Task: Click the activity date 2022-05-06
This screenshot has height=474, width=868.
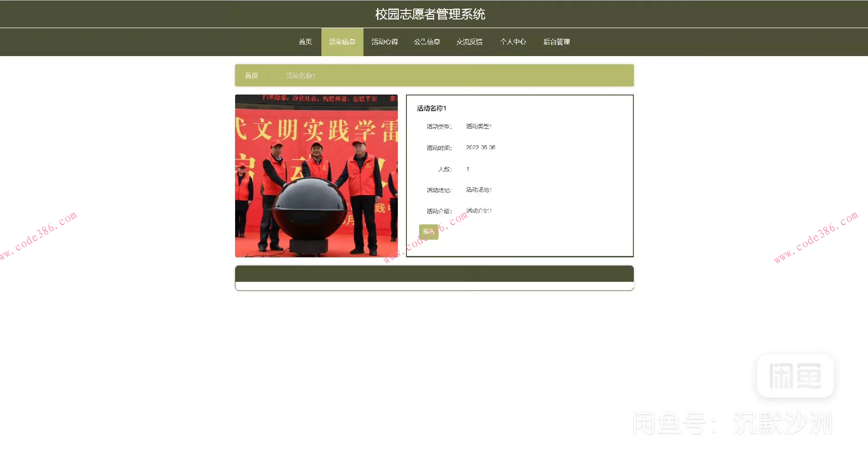Action: coord(481,147)
